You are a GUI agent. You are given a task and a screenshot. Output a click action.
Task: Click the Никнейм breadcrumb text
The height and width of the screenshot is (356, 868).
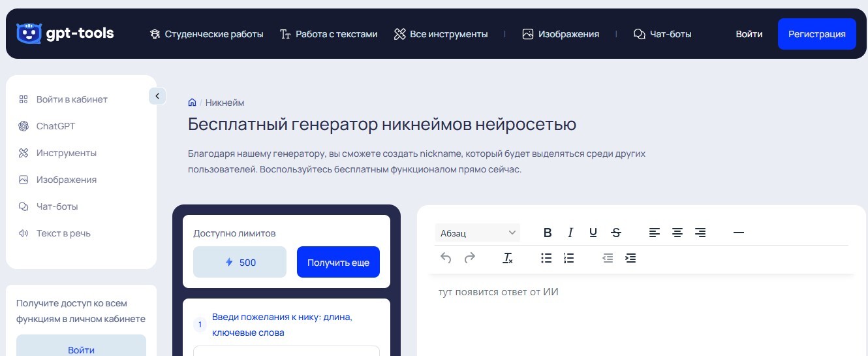point(225,103)
